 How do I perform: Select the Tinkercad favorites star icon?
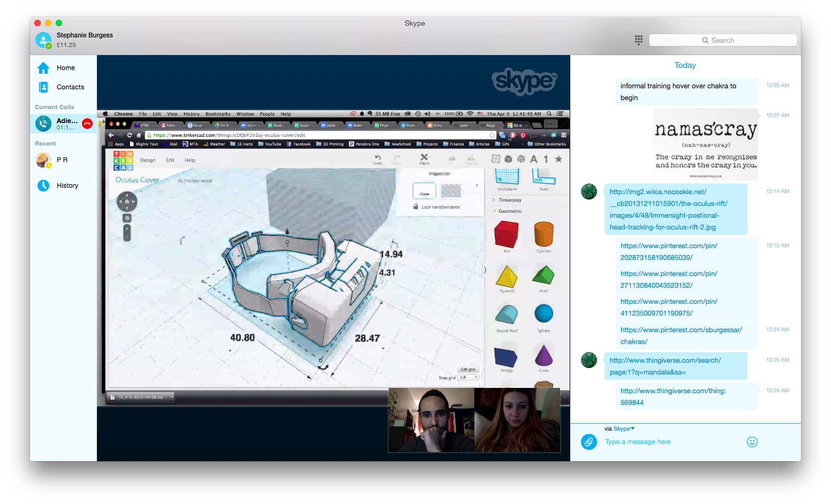coord(558,159)
